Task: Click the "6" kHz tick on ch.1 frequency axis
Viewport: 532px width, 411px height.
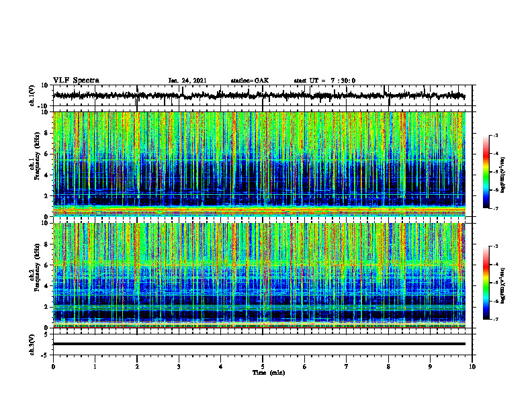Action: click(x=47, y=154)
